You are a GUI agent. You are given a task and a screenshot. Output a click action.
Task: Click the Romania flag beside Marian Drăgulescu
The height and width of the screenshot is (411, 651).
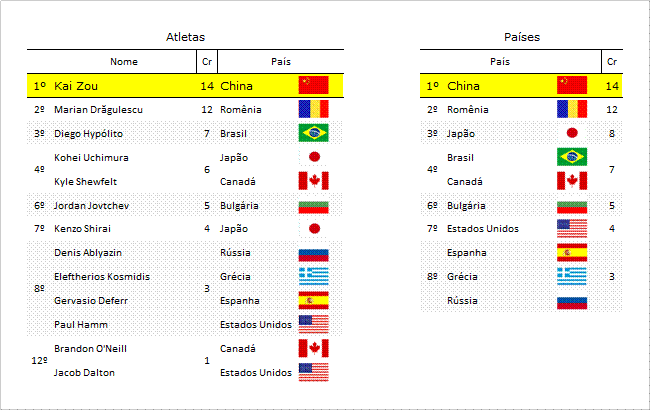(x=313, y=109)
